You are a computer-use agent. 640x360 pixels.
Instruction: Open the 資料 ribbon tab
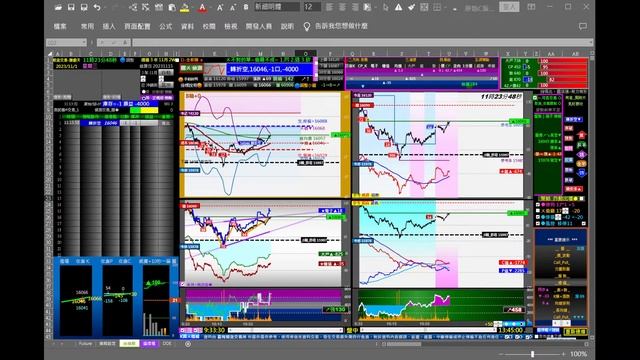[187, 26]
